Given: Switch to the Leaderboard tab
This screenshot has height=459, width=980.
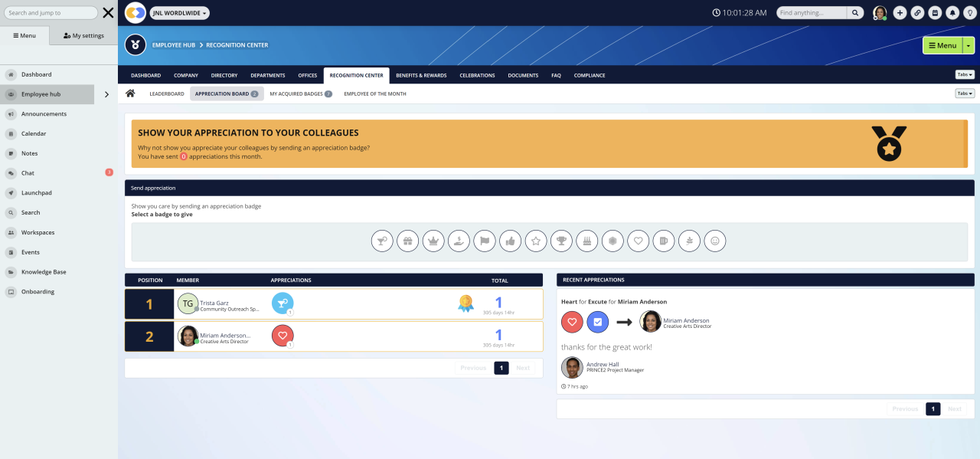Looking at the screenshot, I should tap(166, 93).
